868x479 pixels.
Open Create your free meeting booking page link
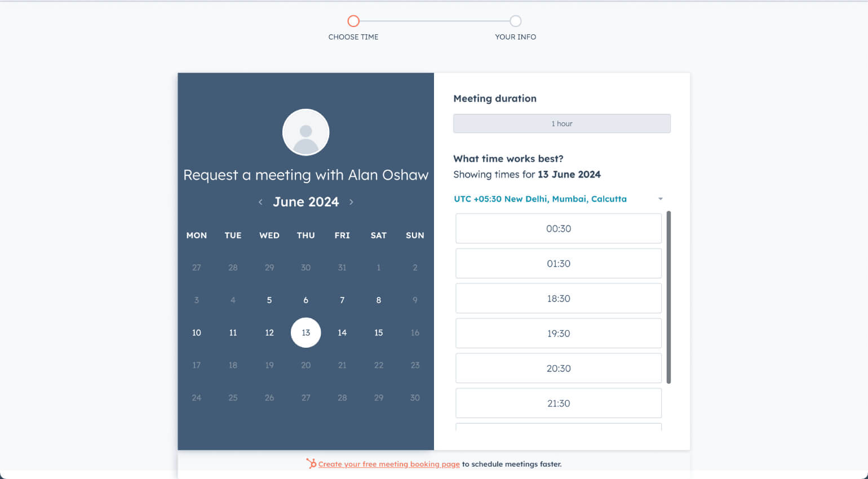(x=389, y=464)
